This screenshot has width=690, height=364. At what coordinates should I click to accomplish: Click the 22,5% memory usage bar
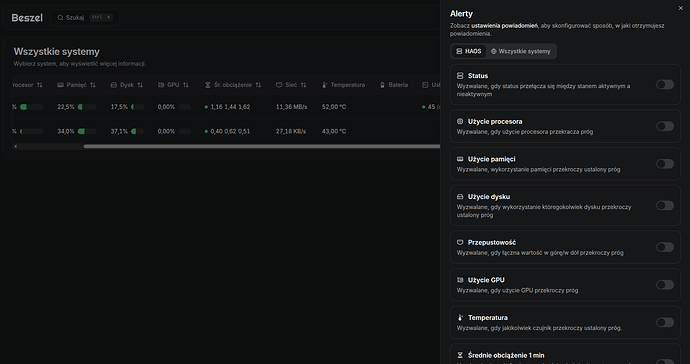[x=87, y=107]
